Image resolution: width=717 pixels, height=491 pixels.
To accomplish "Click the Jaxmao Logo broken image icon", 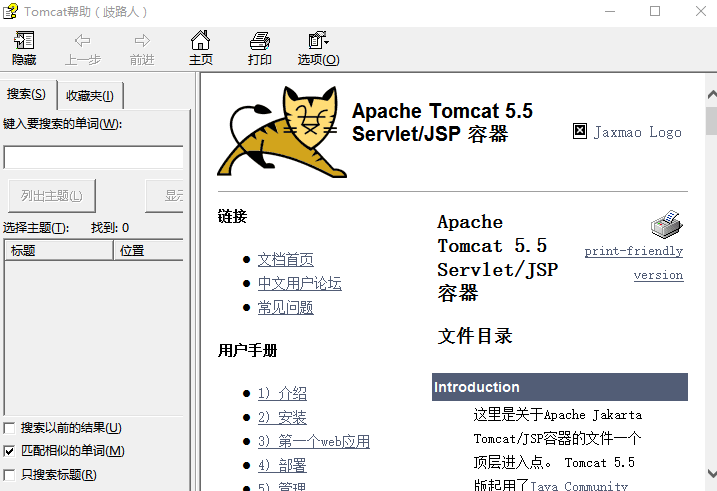I will coord(580,131).
